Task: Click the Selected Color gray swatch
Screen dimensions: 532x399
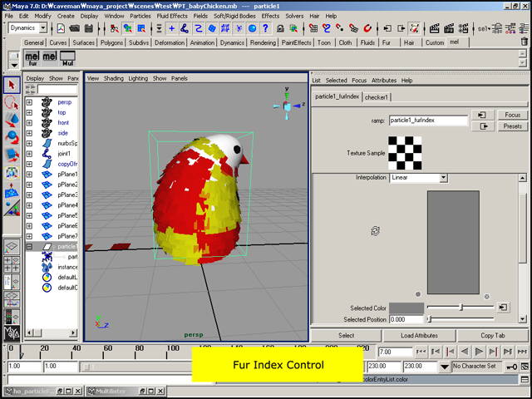Action: 406,308
